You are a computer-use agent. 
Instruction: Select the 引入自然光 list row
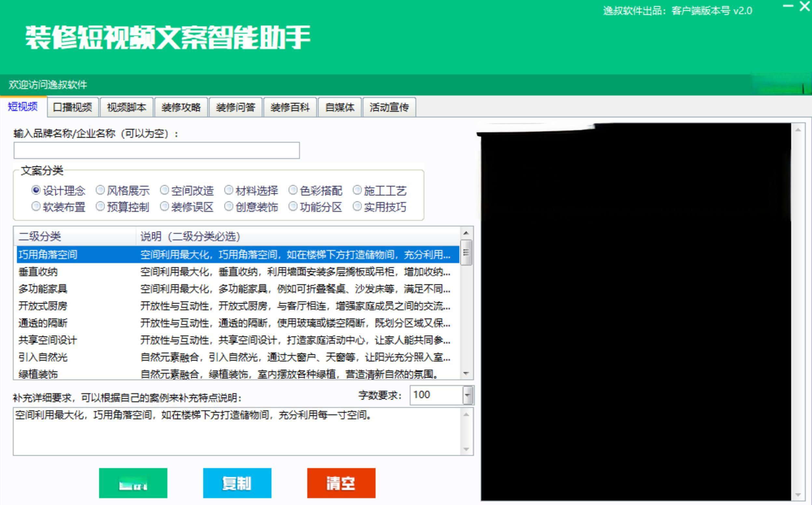point(43,357)
